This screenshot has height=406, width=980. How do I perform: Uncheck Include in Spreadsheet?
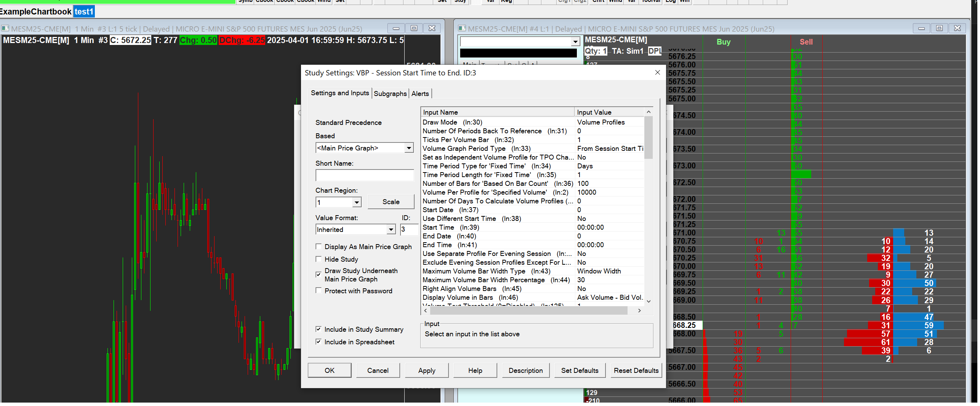[x=319, y=342]
